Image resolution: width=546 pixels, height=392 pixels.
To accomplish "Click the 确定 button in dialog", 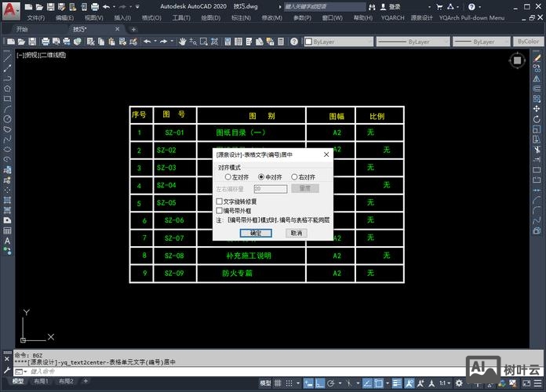I will point(256,233).
